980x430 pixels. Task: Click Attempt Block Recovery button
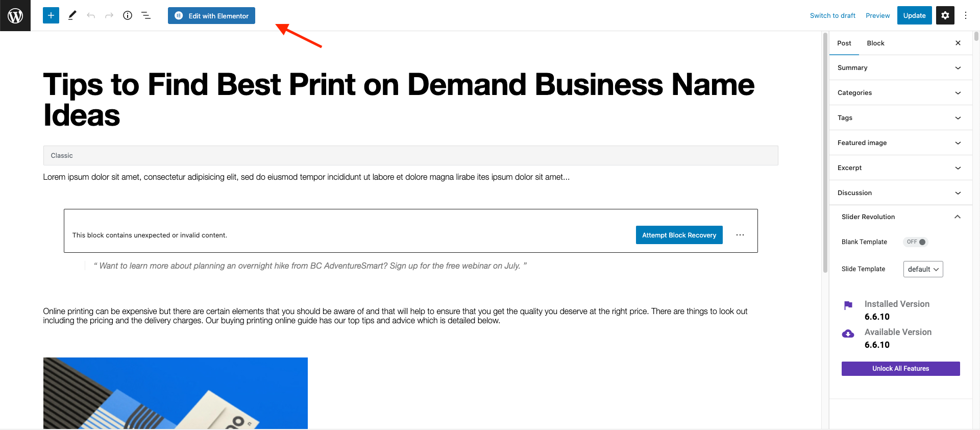tap(679, 235)
